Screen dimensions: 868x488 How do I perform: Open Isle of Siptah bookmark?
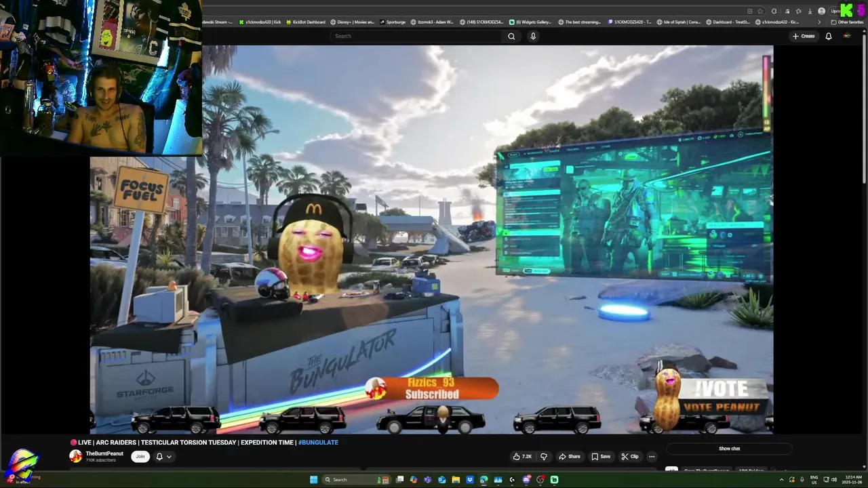coord(678,22)
